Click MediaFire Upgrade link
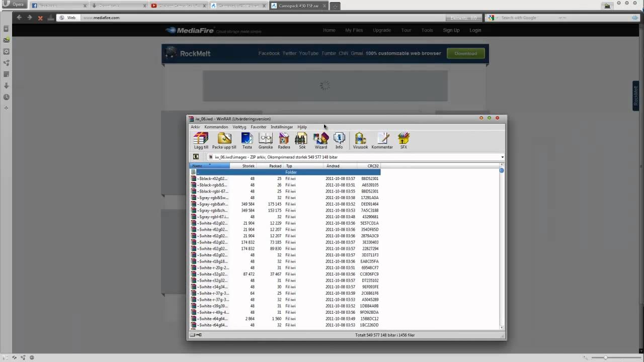644x362 pixels. point(382,30)
